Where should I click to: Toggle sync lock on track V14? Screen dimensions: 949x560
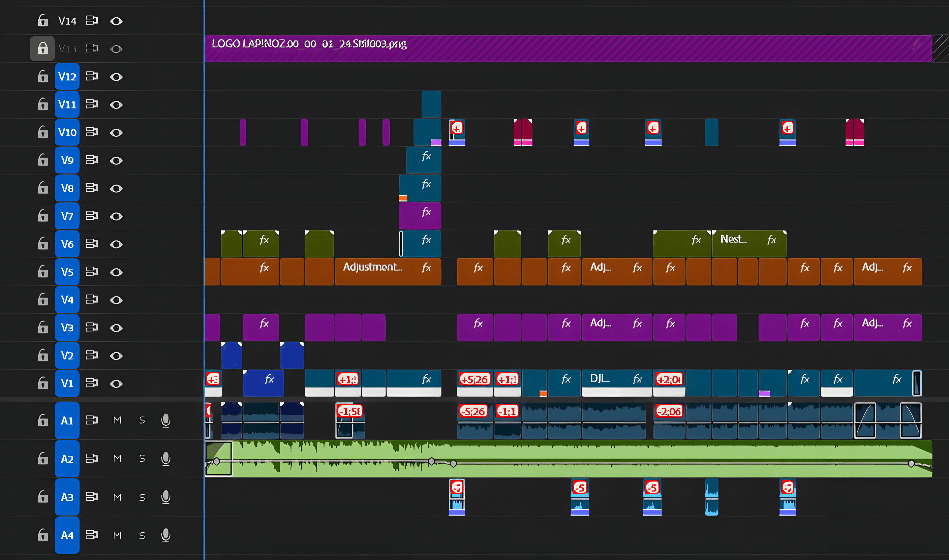point(92,20)
